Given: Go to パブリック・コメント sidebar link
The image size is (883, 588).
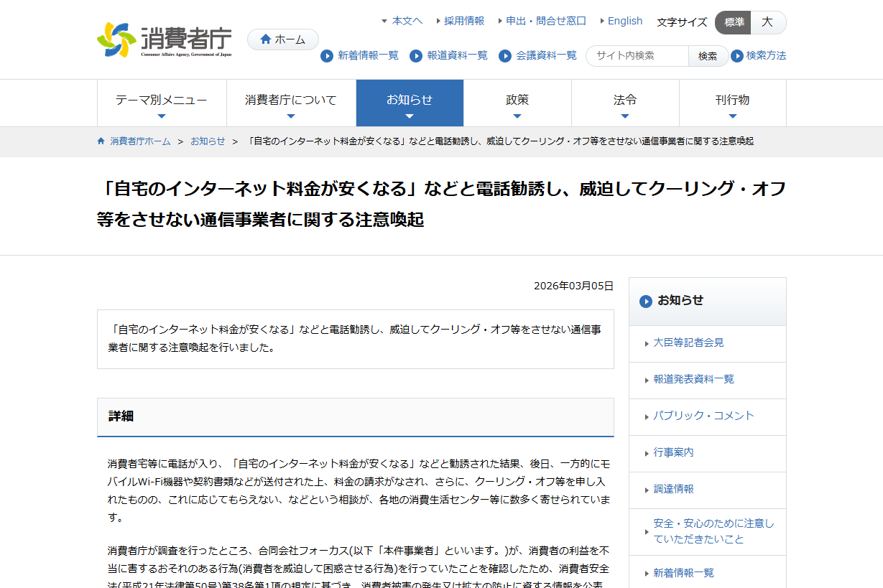Looking at the screenshot, I should [703, 416].
